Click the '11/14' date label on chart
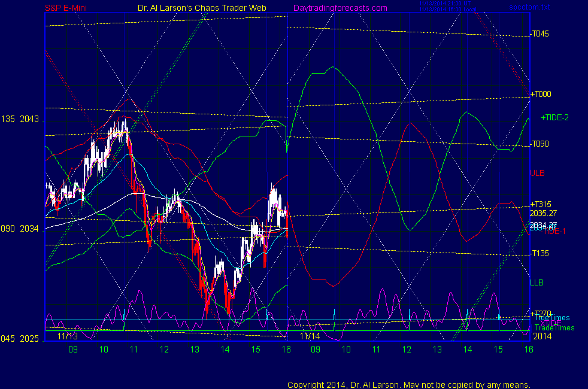Image resolution: width=588 pixels, height=389 pixels. click(310, 336)
